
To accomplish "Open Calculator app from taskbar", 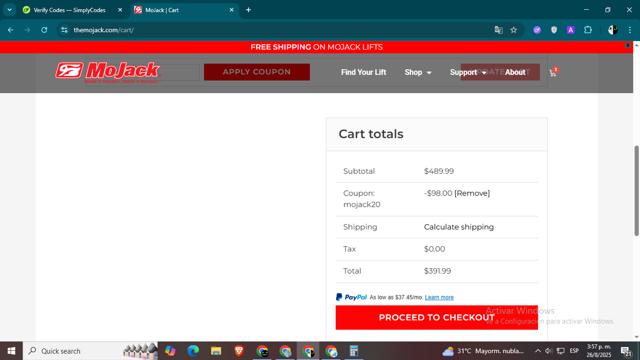I will tap(354, 351).
